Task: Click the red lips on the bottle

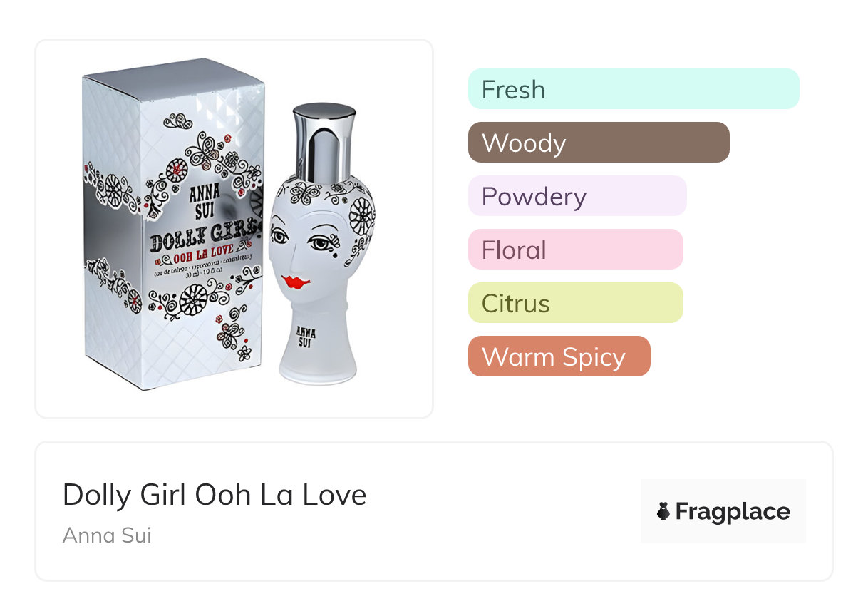Action: [296, 282]
